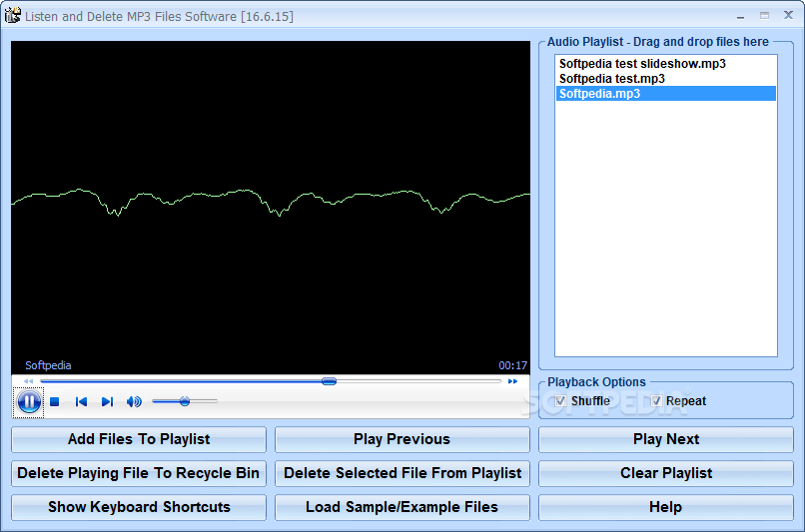Select Softpedia.mp3 in the playlist
Screen dimensions: 805x532
(666, 94)
